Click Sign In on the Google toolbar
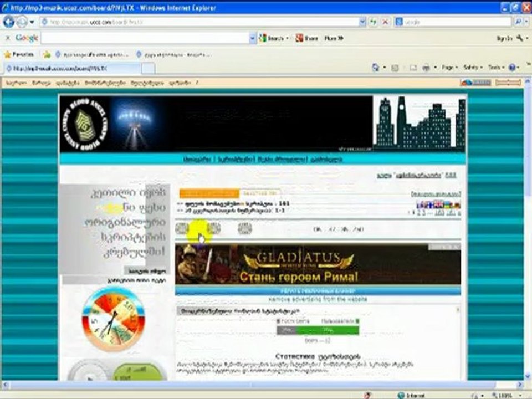 (x=504, y=38)
